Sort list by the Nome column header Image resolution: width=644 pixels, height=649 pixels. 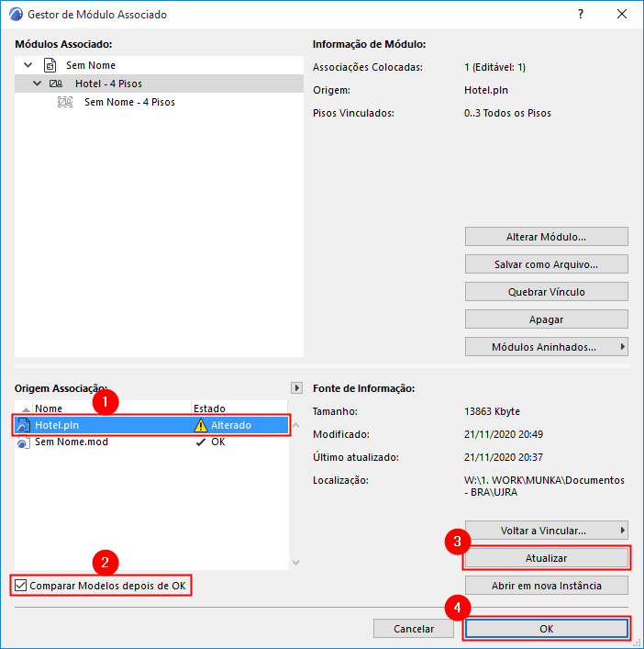point(112,408)
